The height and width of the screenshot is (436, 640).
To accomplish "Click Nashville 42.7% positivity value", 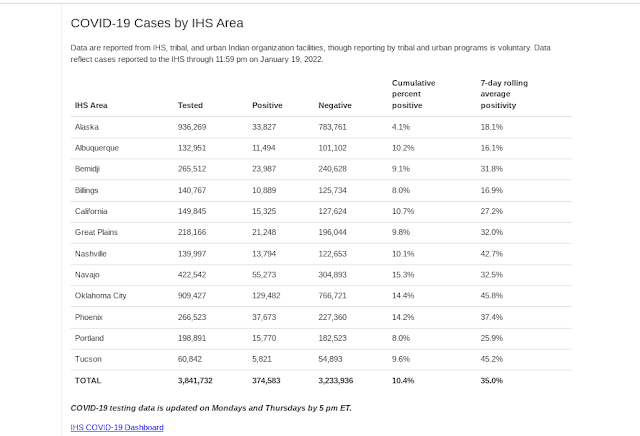I will click(x=491, y=254).
